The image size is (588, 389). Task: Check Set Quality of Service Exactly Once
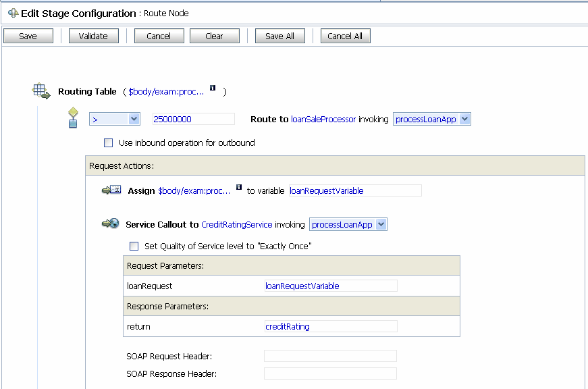134,246
